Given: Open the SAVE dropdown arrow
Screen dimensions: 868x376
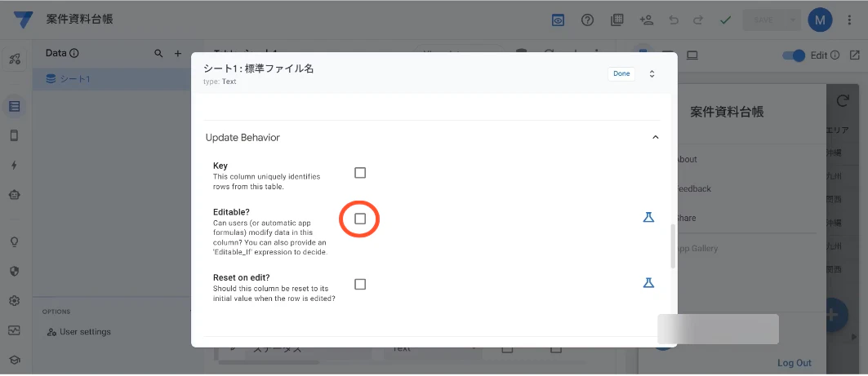Looking at the screenshot, I should (792, 20).
